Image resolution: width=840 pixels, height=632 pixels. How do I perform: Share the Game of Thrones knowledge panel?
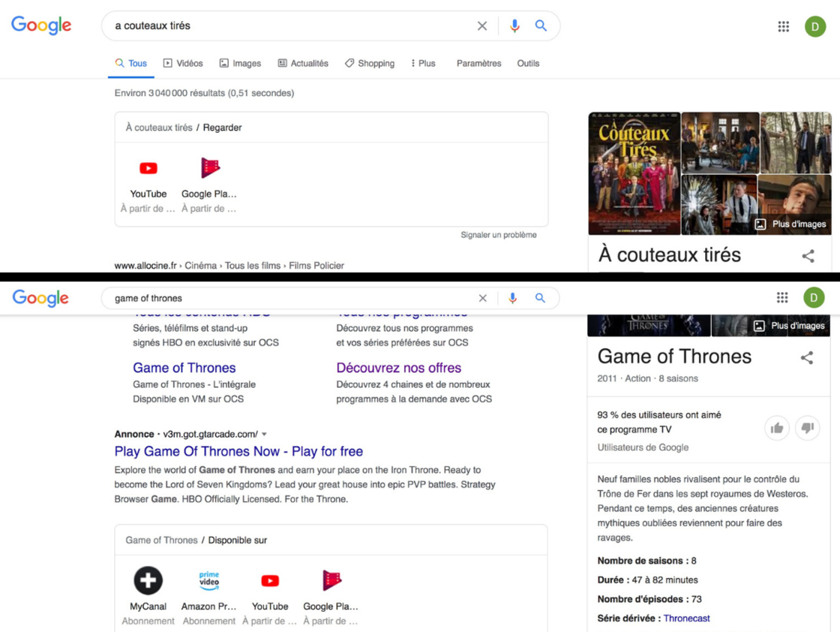point(807,357)
